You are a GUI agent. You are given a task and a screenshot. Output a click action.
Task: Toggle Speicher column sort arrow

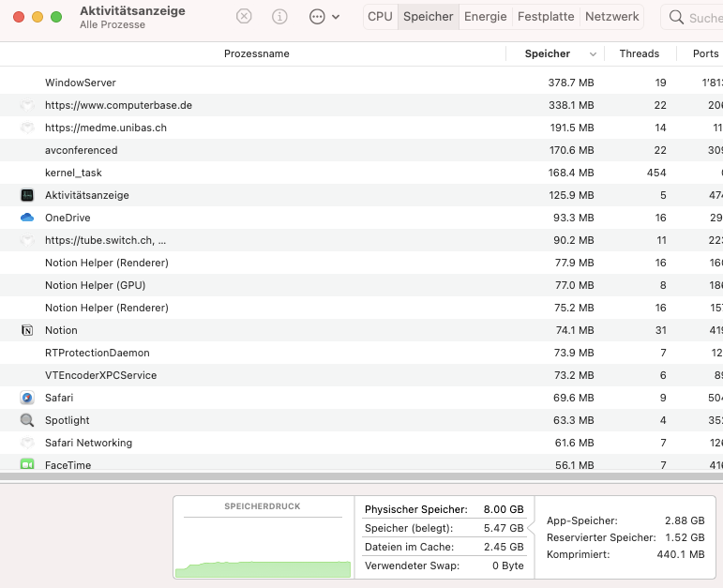pos(593,54)
